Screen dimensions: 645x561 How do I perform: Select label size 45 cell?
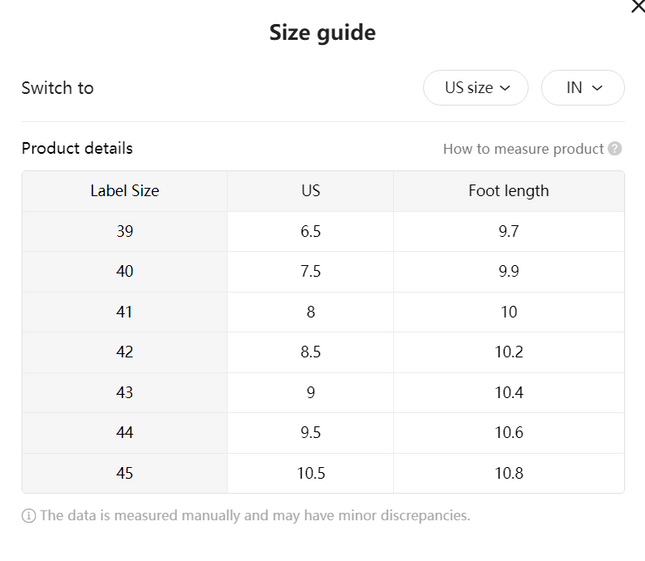pyautogui.click(x=125, y=473)
